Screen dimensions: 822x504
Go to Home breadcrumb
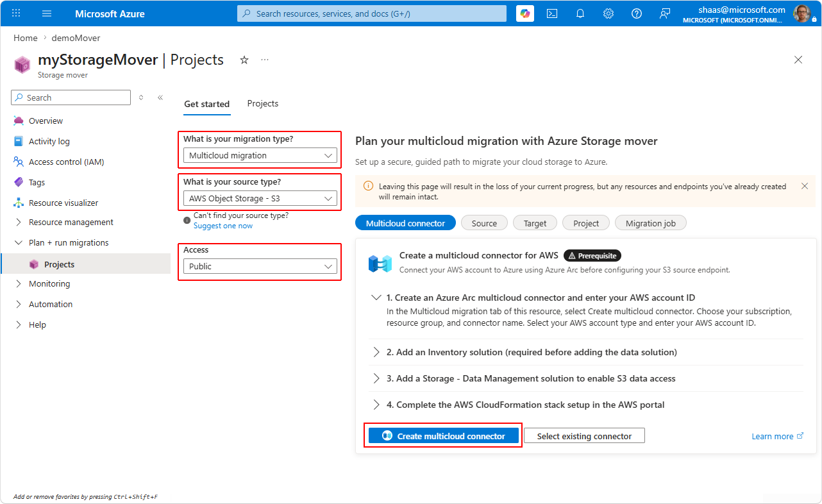point(26,38)
